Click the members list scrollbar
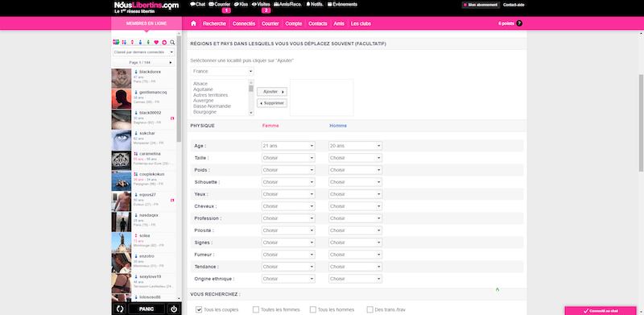Viewport: 644px width, 315px height. pos(179,89)
